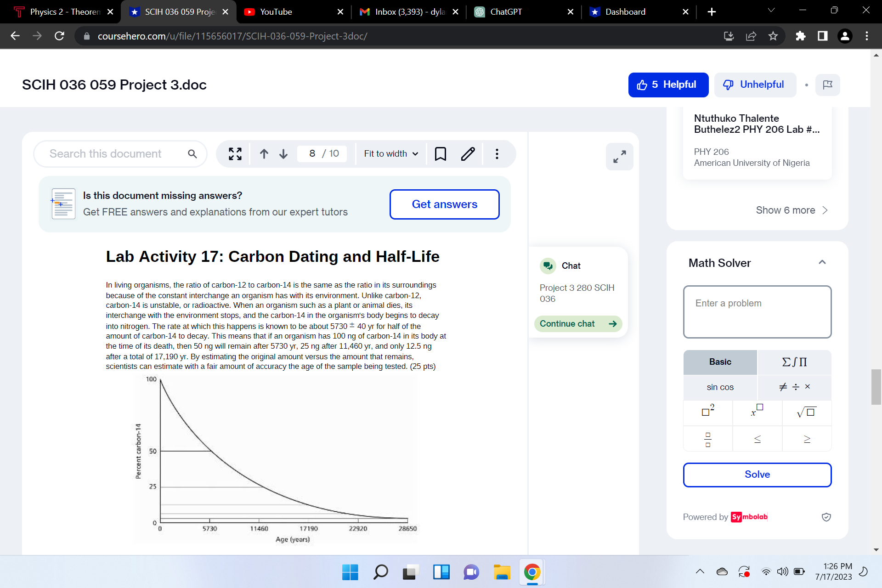The width and height of the screenshot is (882, 588).
Task: Select the exponent x template
Action: point(757,412)
